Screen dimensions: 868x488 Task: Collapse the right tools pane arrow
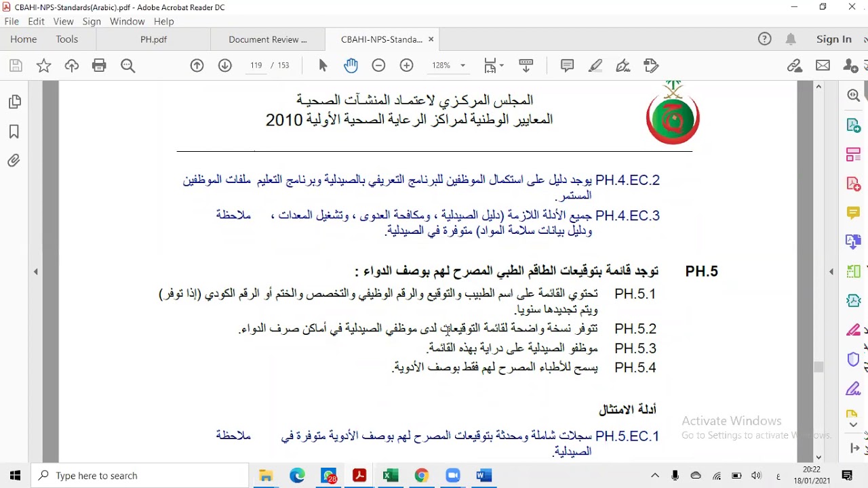point(831,271)
